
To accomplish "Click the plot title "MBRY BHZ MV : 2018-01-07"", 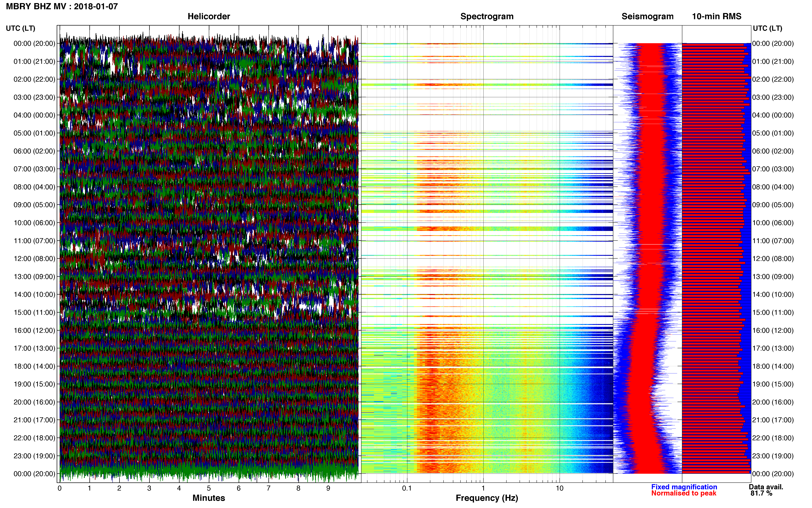I will [x=62, y=6].
